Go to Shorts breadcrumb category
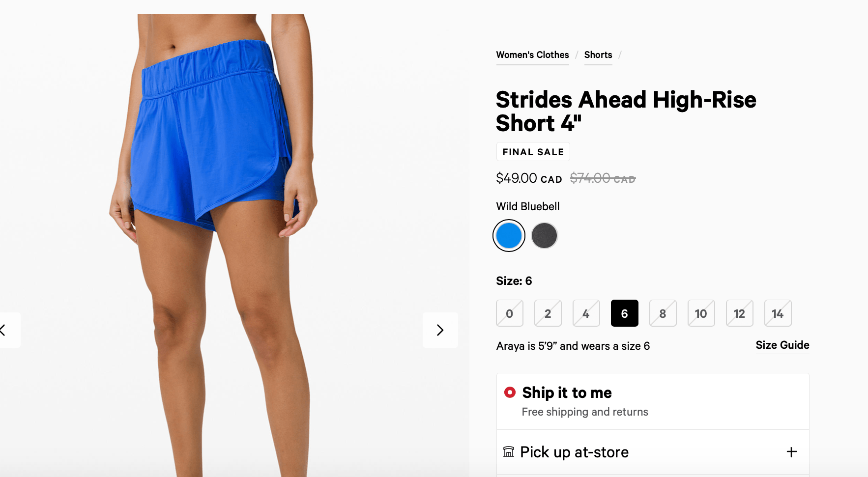The image size is (868, 477). pyautogui.click(x=598, y=55)
